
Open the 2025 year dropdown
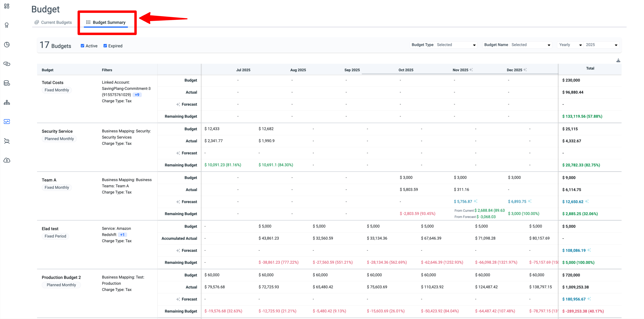[x=601, y=45]
